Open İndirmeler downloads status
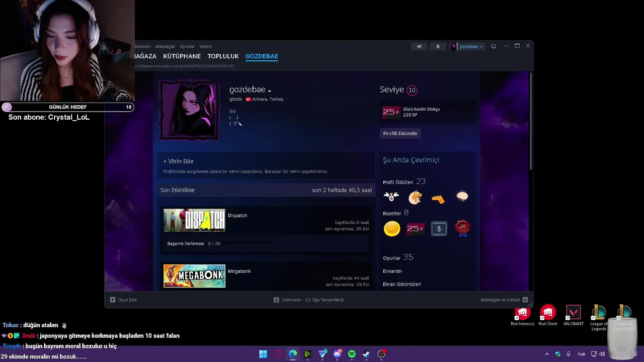 click(x=308, y=300)
